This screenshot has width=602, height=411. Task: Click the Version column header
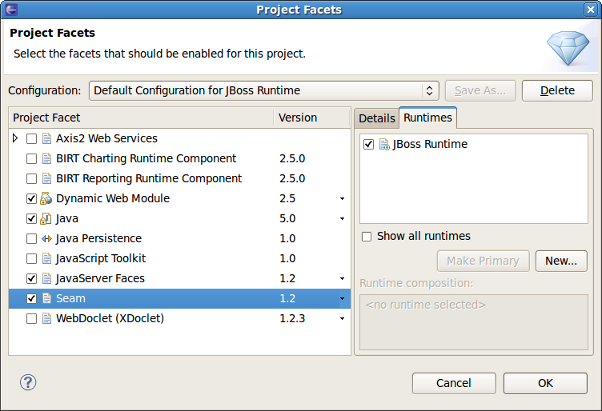click(310, 117)
